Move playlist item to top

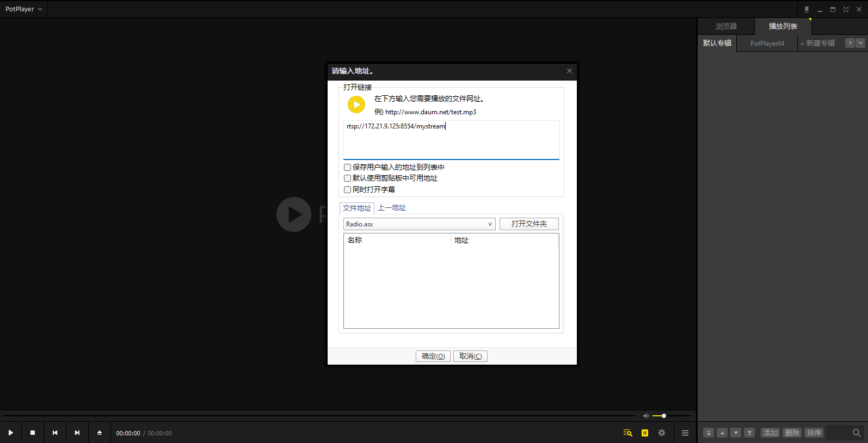[709, 433]
